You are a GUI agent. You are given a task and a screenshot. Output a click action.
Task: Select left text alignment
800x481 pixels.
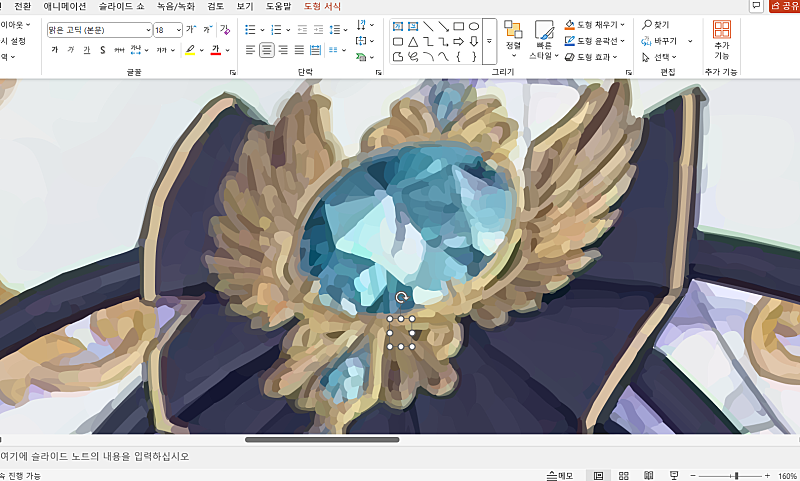(250, 50)
